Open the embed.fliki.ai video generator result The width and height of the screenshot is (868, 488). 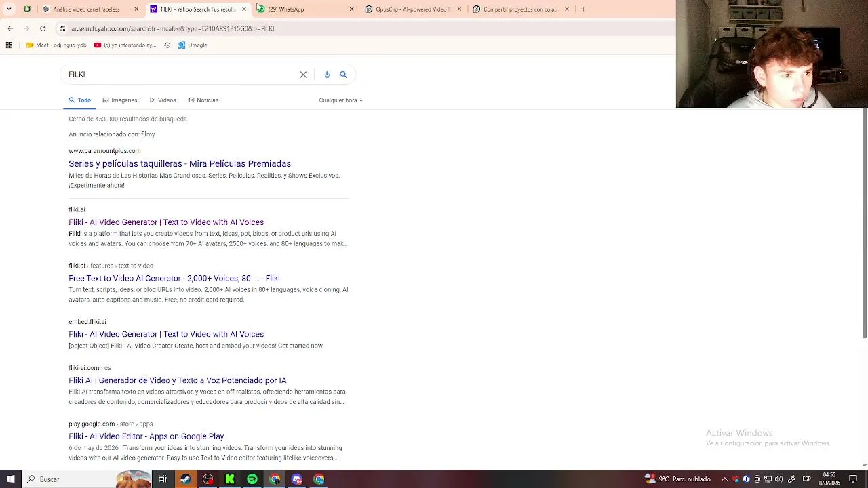tap(166, 335)
